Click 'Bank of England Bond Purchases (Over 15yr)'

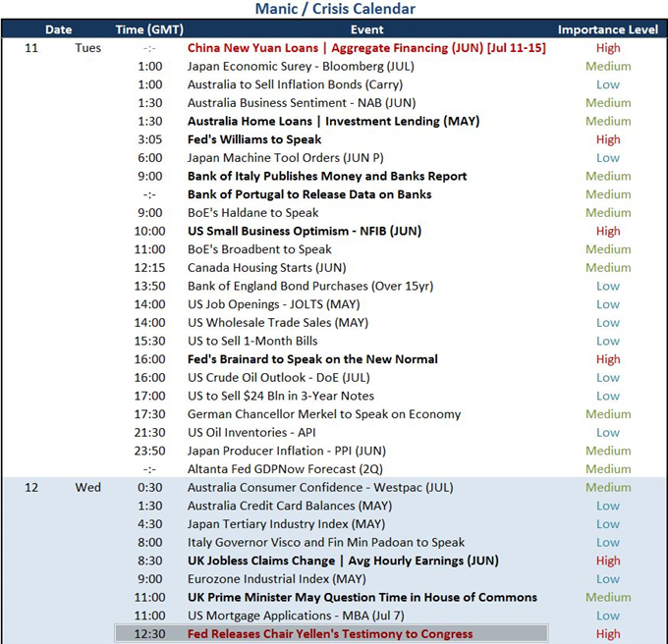(310, 286)
